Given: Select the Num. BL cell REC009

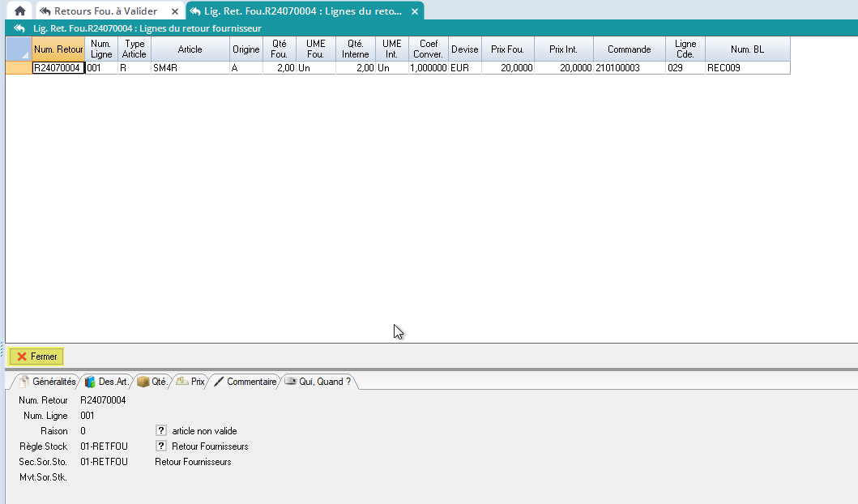Looking at the screenshot, I should click(747, 69).
